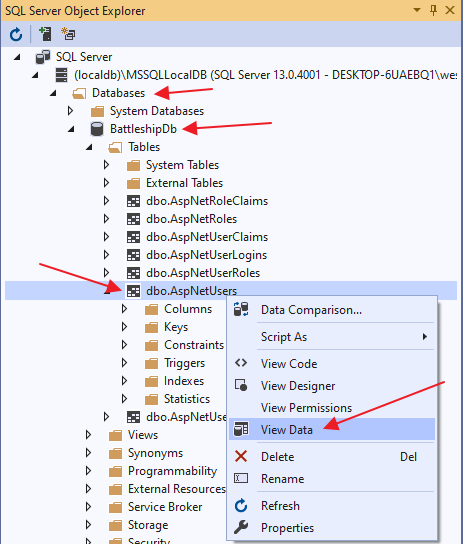Expand the dbo.AspNetRoleClaims table node
463x544 pixels.
tap(106, 201)
